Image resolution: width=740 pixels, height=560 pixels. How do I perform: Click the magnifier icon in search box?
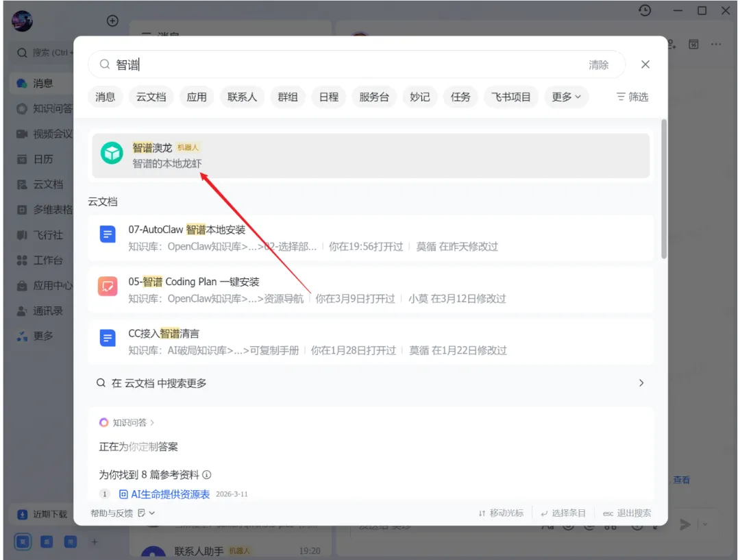[x=105, y=64]
